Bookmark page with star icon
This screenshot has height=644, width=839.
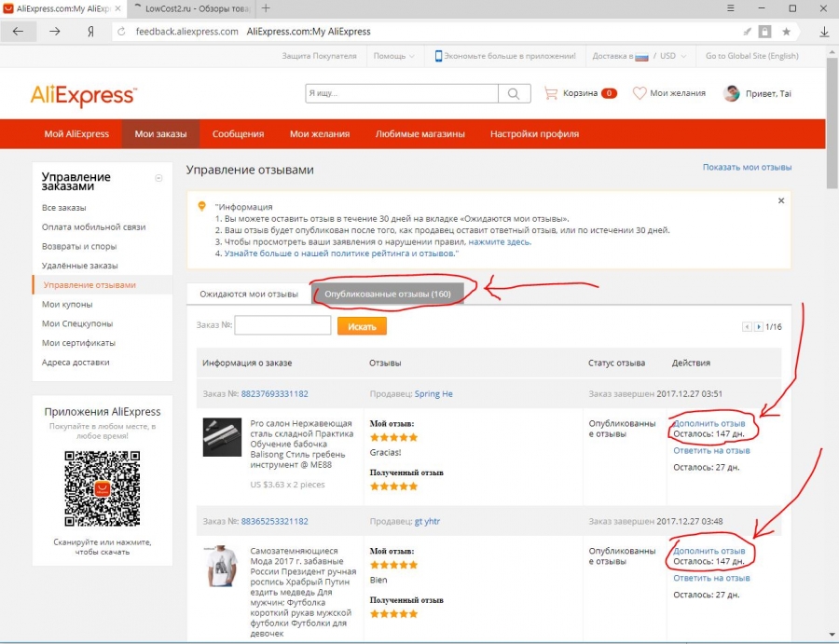786,31
